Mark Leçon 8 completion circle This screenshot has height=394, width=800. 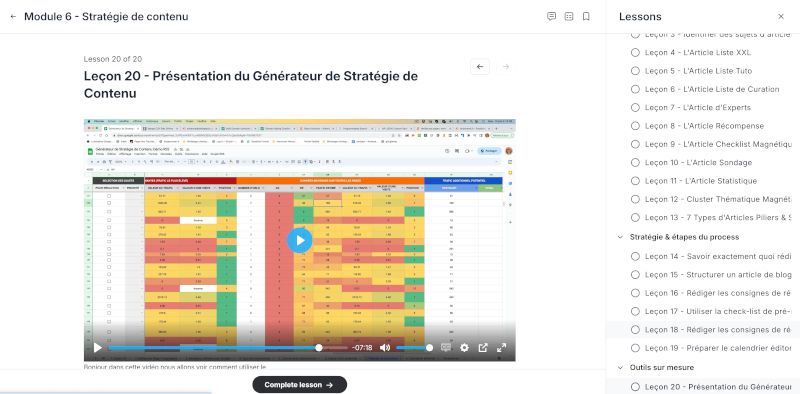point(635,126)
